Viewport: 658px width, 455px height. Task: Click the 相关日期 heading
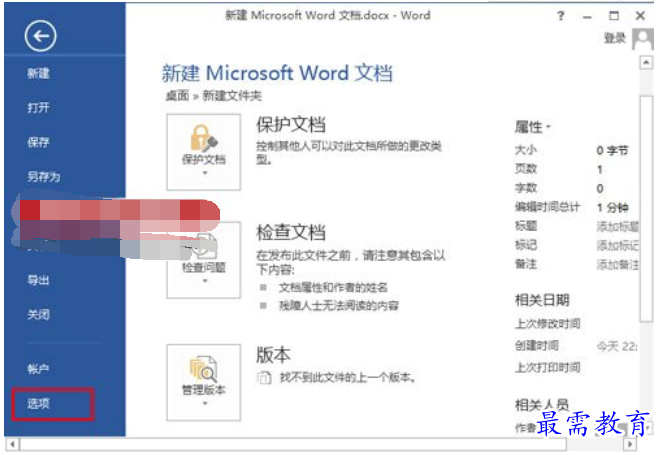[x=542, y=300]
